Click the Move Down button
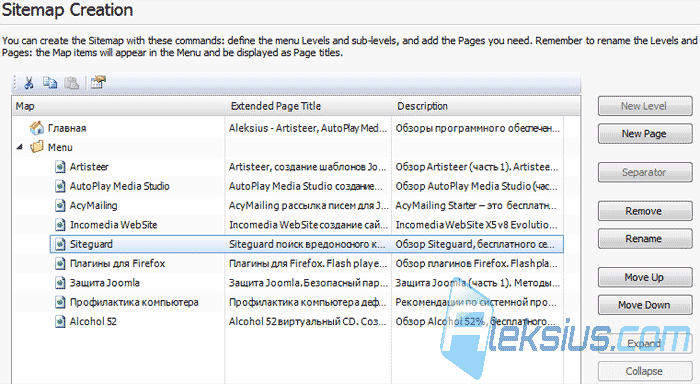Viewport: 700px width, 384px height. (645, 305)
